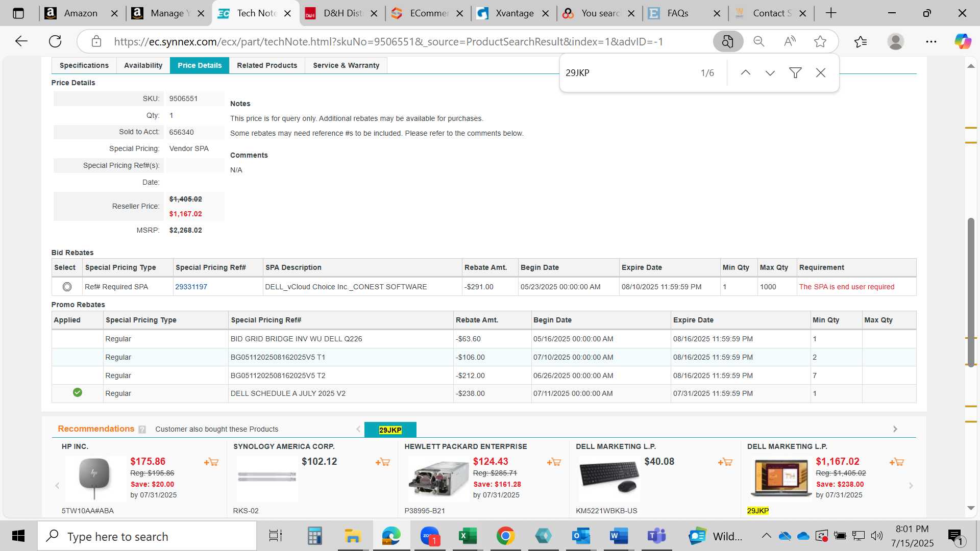Open the tab actions menu
980x551 pixels.
pos(18,13)
